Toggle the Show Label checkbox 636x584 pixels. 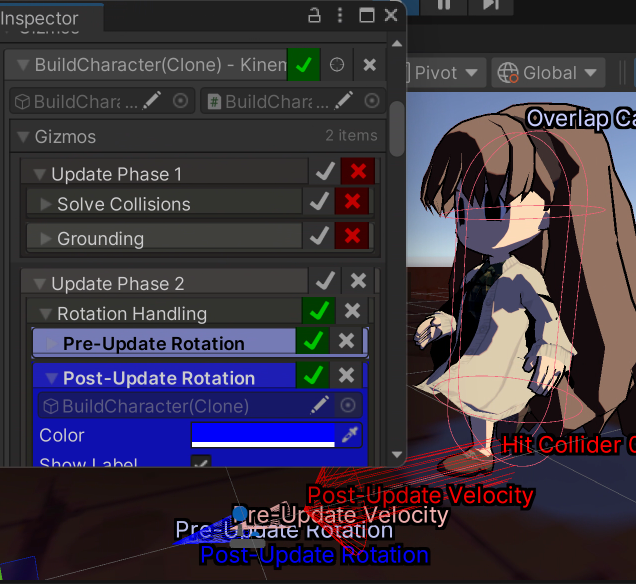(x=201, y=462)
